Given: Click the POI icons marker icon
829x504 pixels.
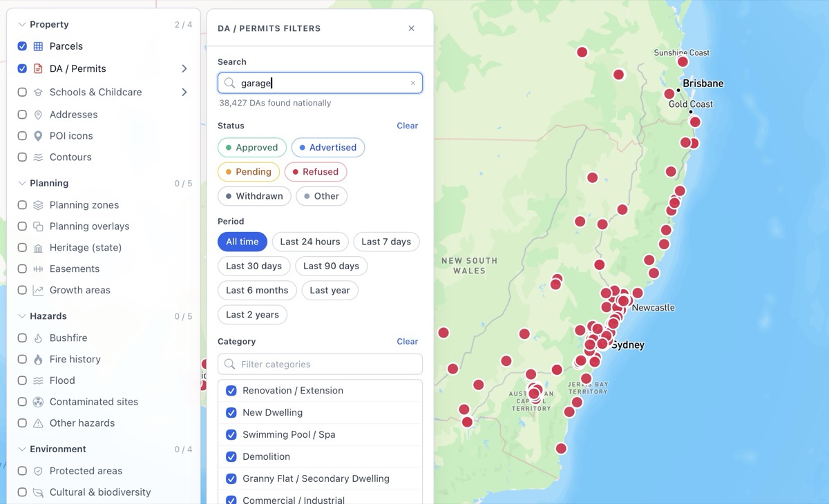Looking at the screenshot, I should click(x=38, y=136).
